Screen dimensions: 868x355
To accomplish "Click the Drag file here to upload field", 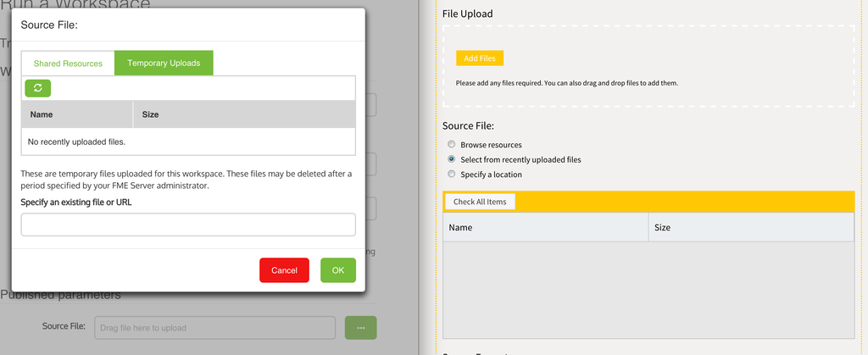I will 215,328.
